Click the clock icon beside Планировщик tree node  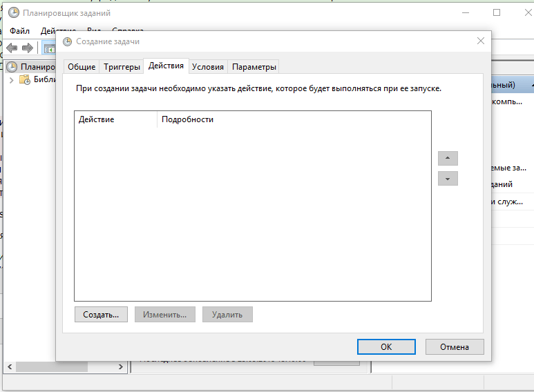click(12, 67)
